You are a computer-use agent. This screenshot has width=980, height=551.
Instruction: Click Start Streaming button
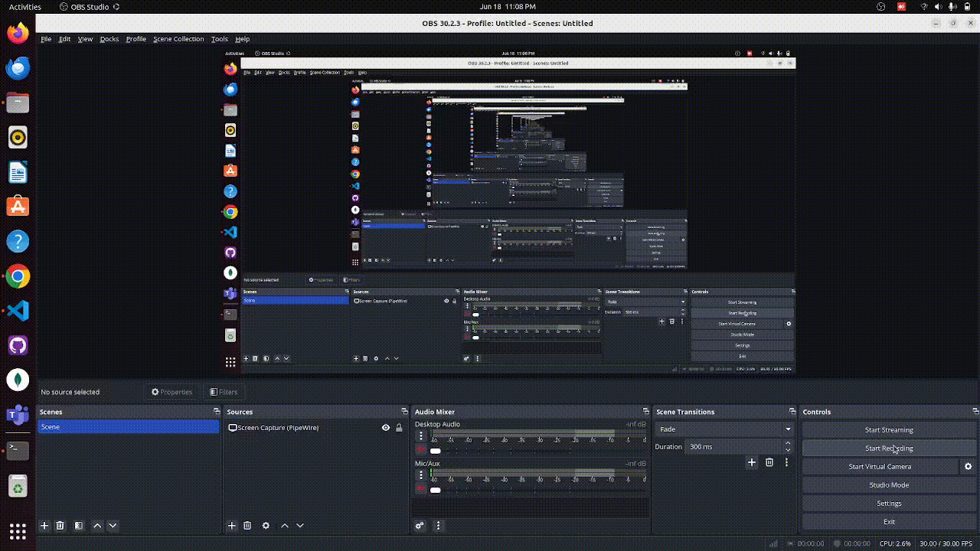pyautogui.click(x=889, y=430)
